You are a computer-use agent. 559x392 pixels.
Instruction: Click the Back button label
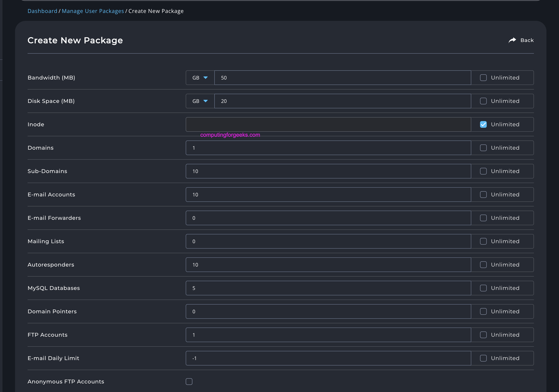click(527, 40)
